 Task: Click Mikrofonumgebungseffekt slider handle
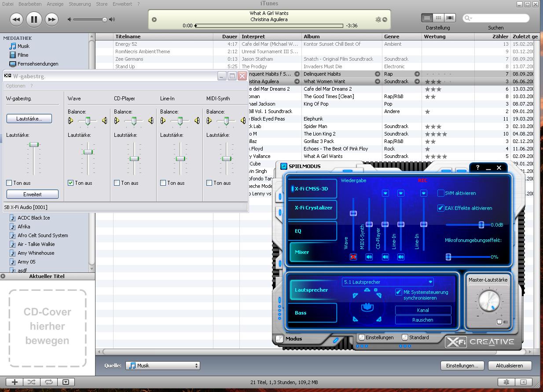point(448,257)
